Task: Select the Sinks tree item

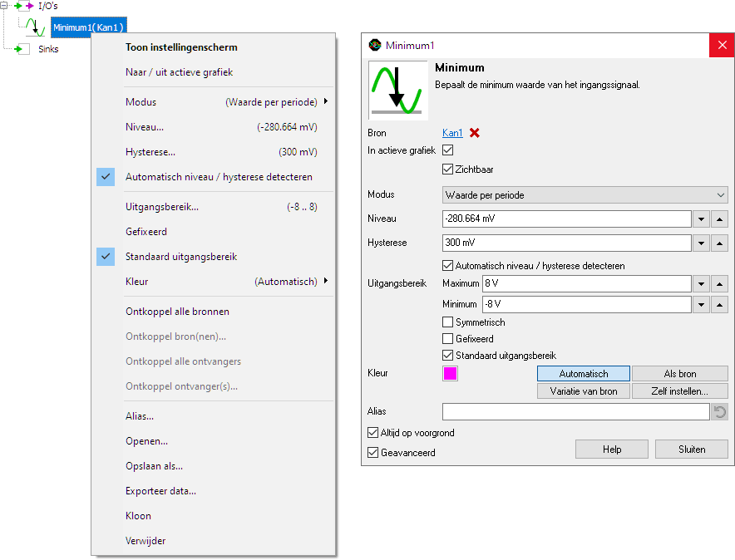Action: [x=48, y=49]
